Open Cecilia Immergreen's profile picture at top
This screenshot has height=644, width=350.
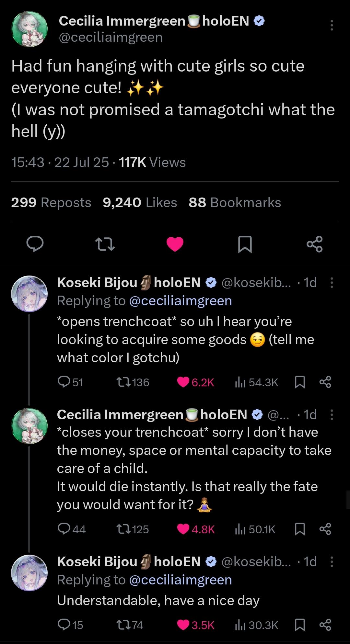[30, 29]
